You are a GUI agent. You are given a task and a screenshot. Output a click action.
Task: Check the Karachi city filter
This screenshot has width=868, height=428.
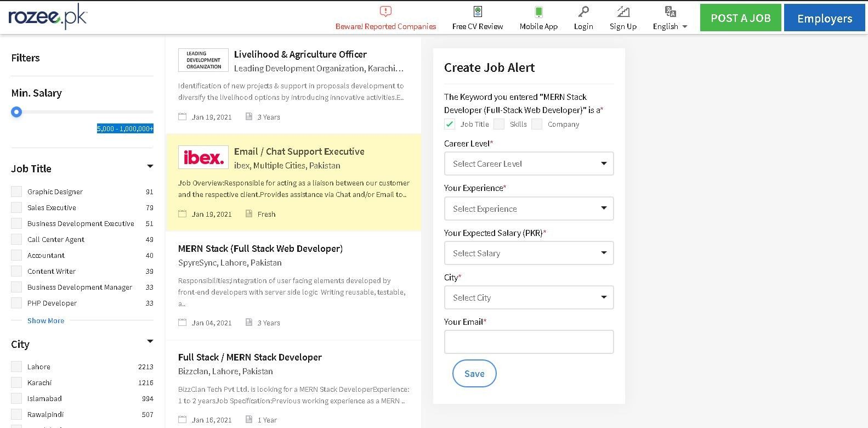16,382
